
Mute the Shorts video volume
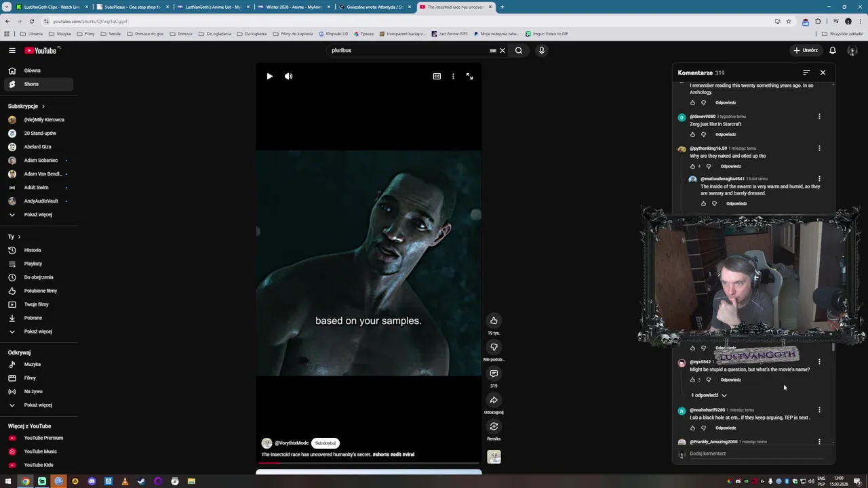288,77
